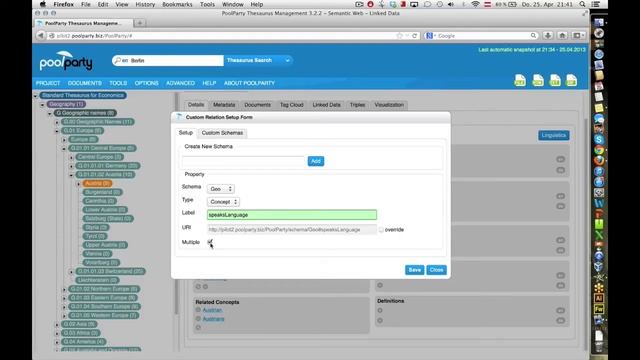640x360 pixels.
Task: Open the Wi-Fi status menu
Action: pos(475,4)
